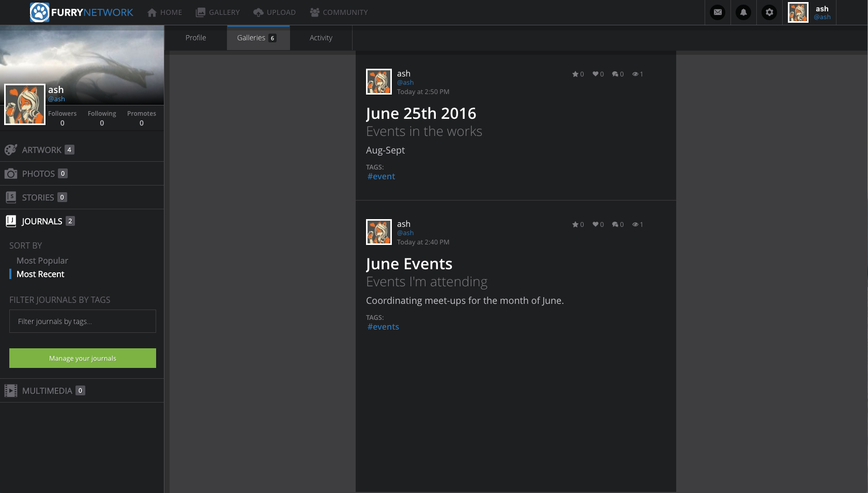Click the Filter journals by tags field
868x493 pixels.
[x=83, y=321]
